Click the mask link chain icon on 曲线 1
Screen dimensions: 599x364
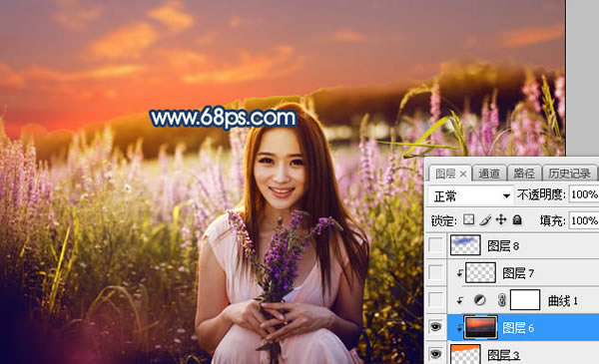[502, 300]
